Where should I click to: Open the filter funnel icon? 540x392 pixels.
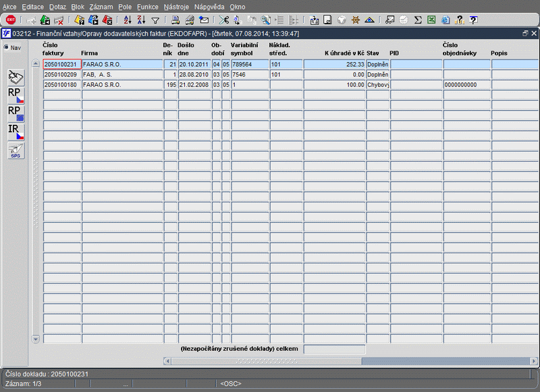[155, 21]
